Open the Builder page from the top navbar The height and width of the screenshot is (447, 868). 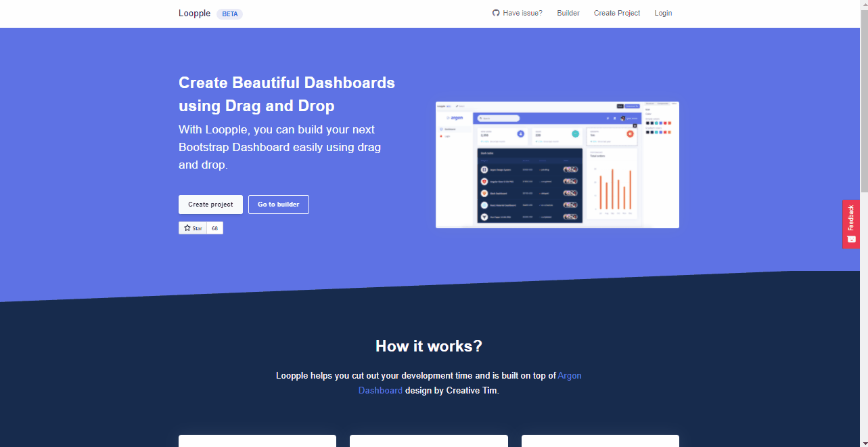(568, 13)
